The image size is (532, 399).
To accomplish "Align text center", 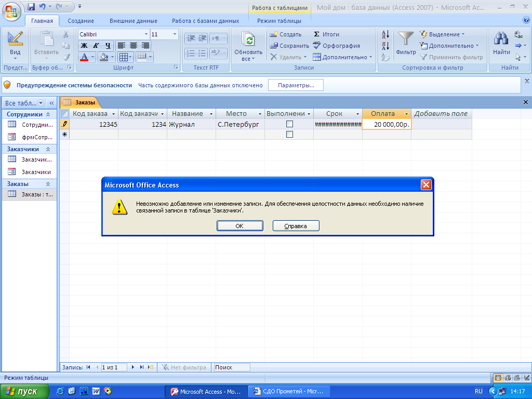I will click(x=134, y=46).
